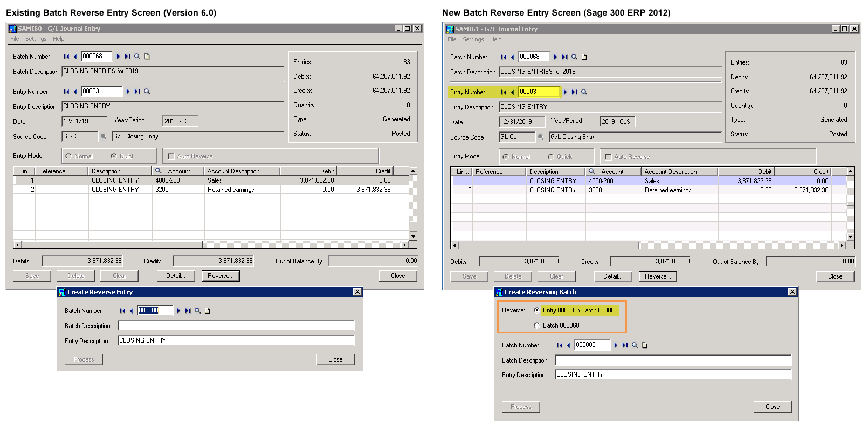The width and height of the screenshot is (868, 431).
Task: Go to next batch in SAMI61 window
Action: coord(555,57)
